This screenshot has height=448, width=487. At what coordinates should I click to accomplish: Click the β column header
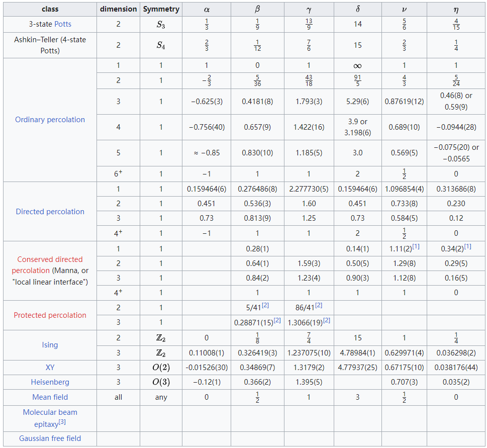pos(257,9)
